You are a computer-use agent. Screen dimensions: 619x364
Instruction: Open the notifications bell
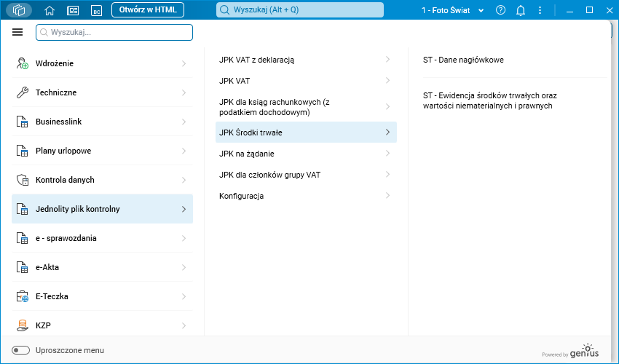[521, 10]
